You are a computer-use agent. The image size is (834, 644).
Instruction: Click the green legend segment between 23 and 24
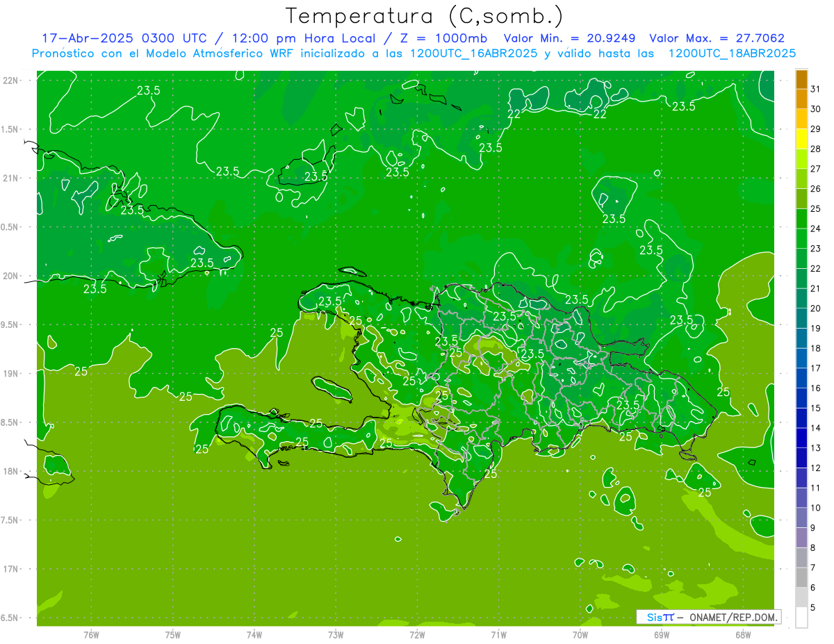[x=801, y=238]
